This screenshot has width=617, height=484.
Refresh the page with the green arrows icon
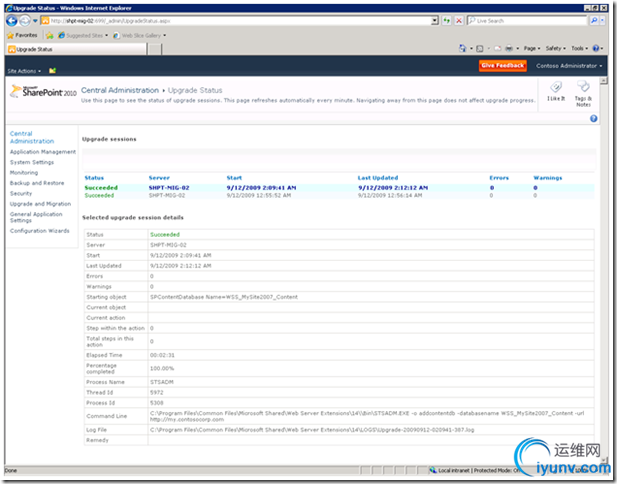447,20
